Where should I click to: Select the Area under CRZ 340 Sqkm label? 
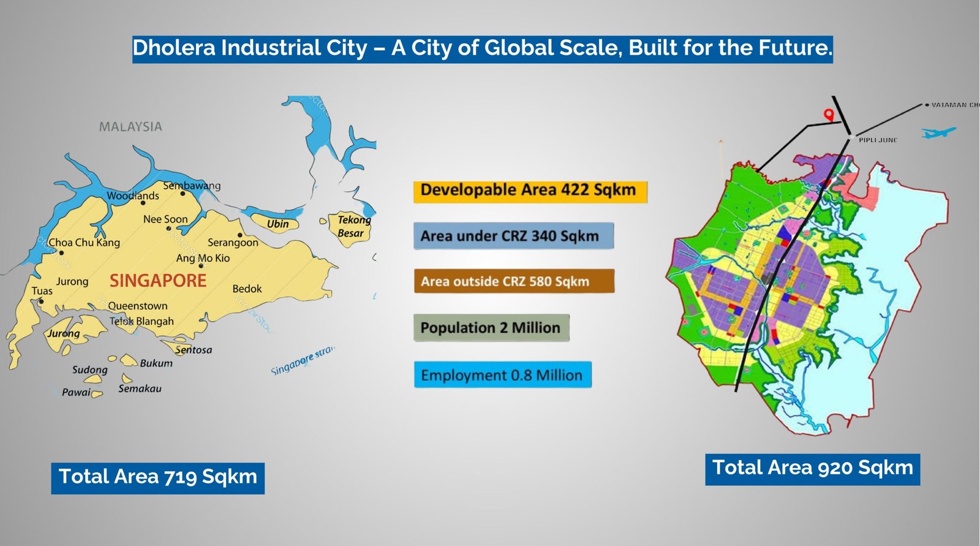coord(513,236)
